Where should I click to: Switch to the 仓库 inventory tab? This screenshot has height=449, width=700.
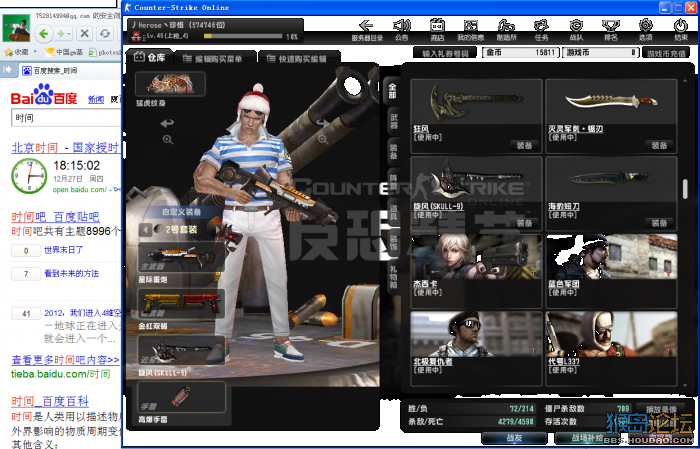coord(149,57)
